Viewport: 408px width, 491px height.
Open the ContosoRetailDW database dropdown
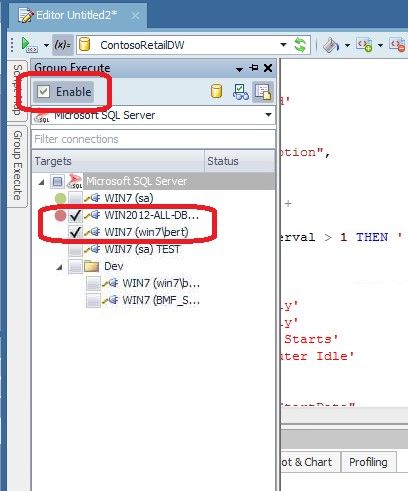pos(283,45)
